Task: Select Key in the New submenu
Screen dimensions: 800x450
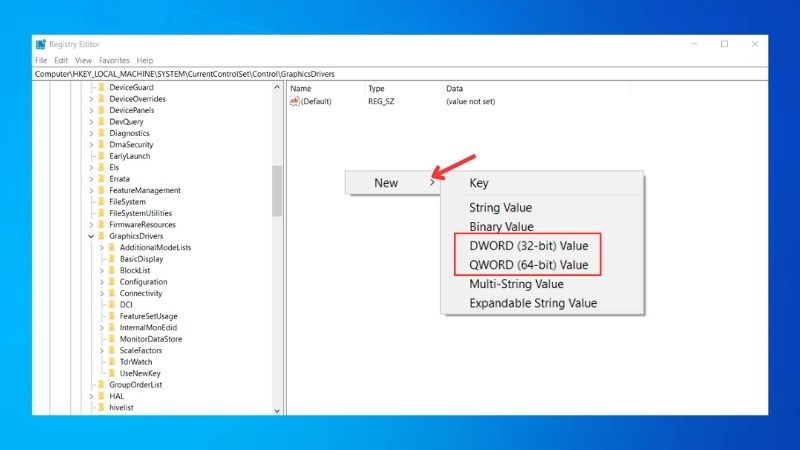Action: (479, 183)
